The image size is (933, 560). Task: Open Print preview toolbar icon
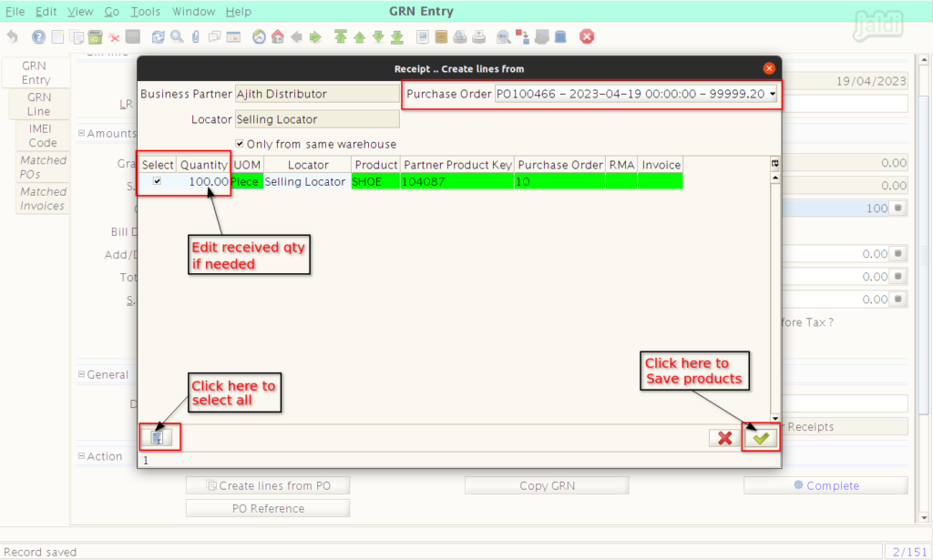460,36
